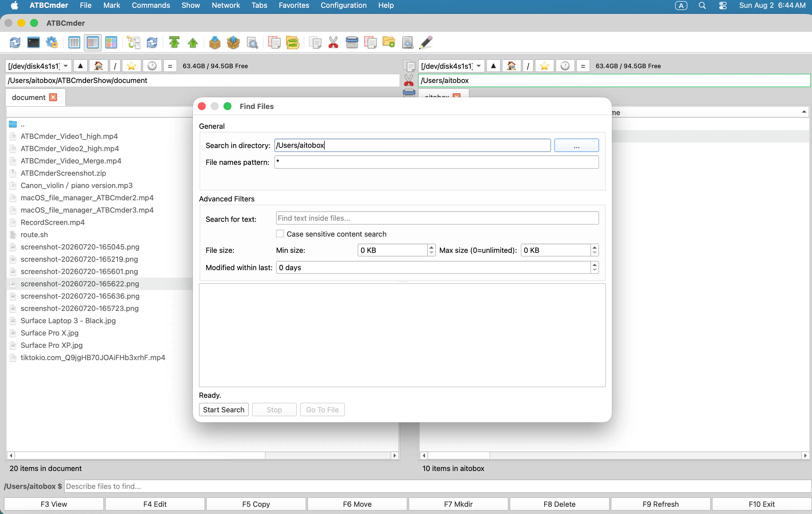The height and width of the screenshot is (514, 812).
Task: Click the left panel home icon
Action: pos(98,66)
